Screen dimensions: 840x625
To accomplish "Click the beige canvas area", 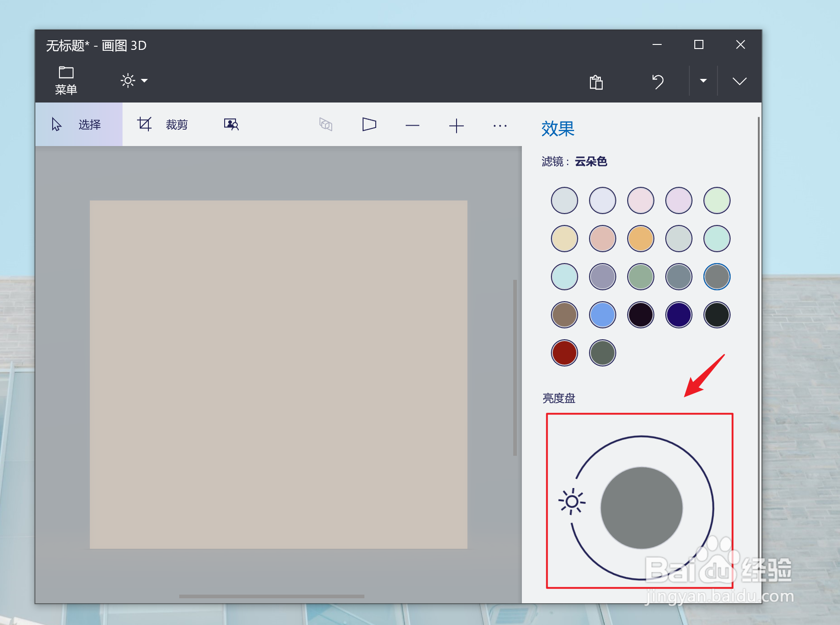I will point(279,375).
